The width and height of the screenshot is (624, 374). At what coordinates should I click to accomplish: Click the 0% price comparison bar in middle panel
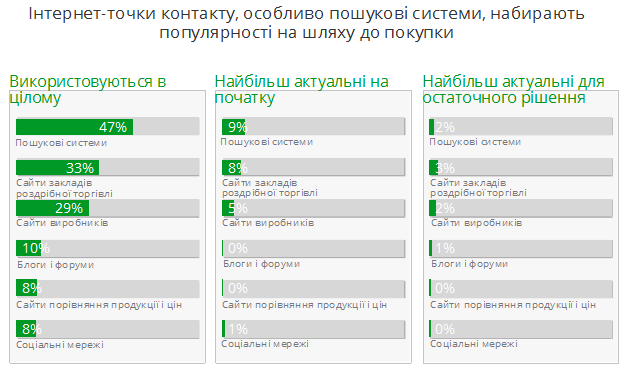click(313, 288)
